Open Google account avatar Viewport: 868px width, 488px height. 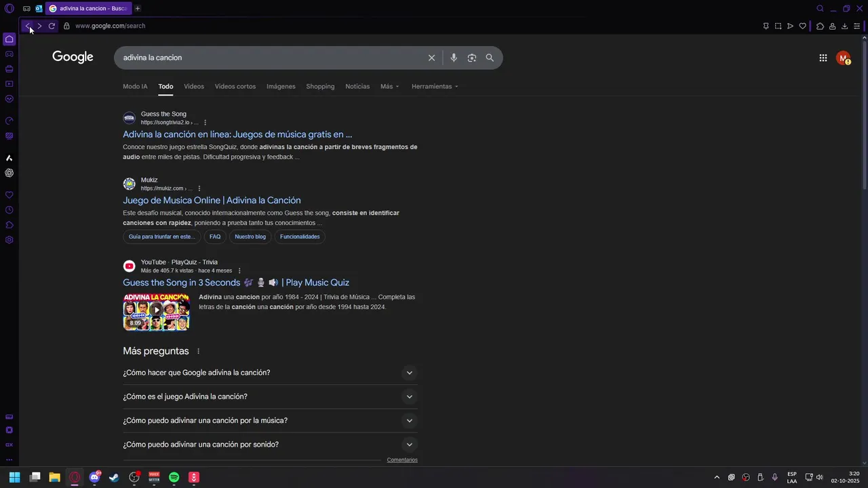(x=843, y=58)
